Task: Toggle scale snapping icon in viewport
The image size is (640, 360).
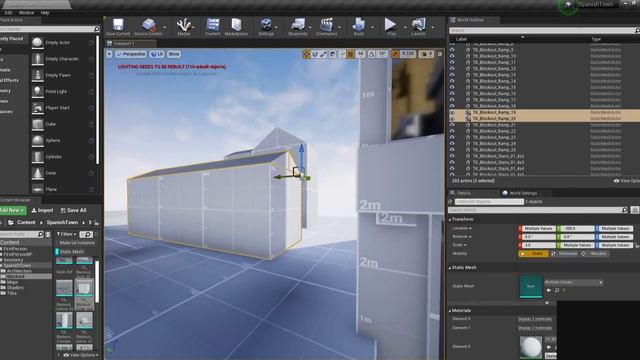Action: point(396,54)
